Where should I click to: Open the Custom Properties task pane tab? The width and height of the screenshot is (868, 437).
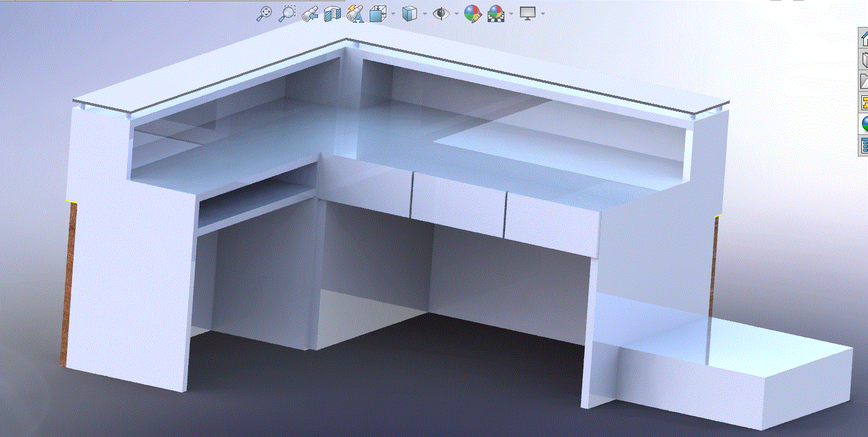[864, 146]
